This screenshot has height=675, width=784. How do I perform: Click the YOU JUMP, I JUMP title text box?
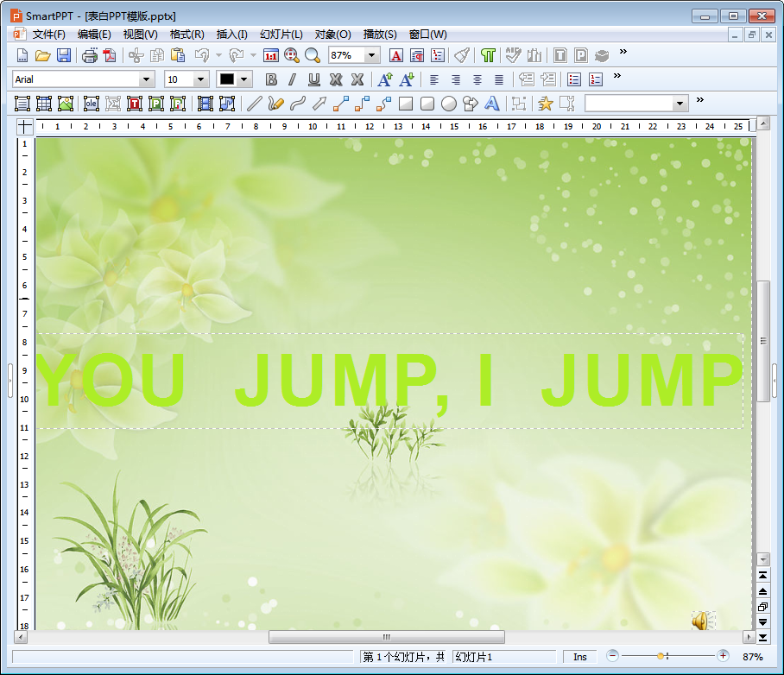pyautogui.click(x=389, y=381)
